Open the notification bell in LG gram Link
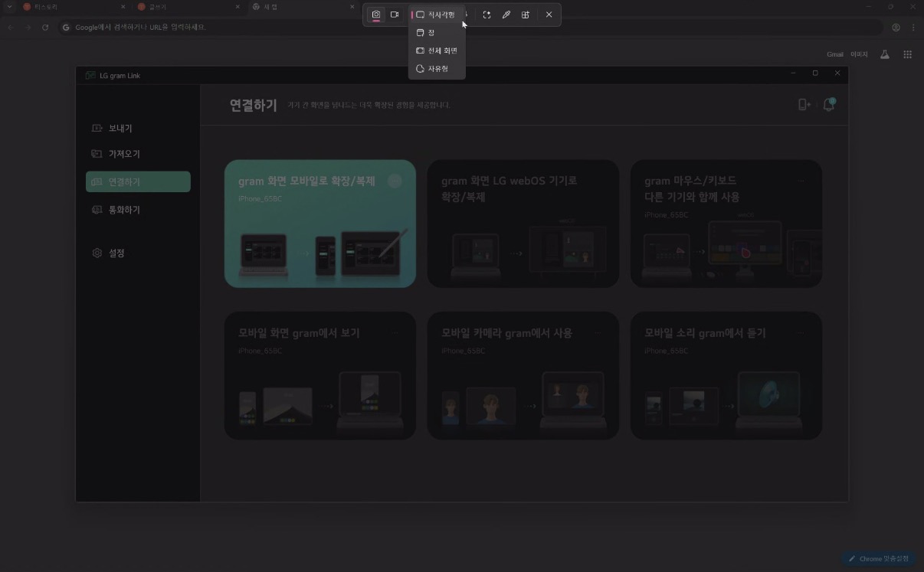This screenshot has width=924, height=572. click(828, 105)
